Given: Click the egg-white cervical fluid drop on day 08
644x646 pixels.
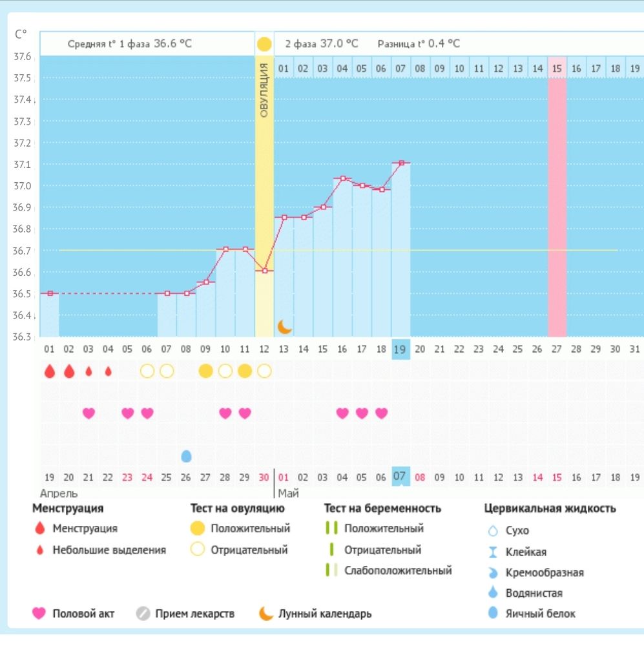Looking at the screenshot, I should tap(186, 455).
